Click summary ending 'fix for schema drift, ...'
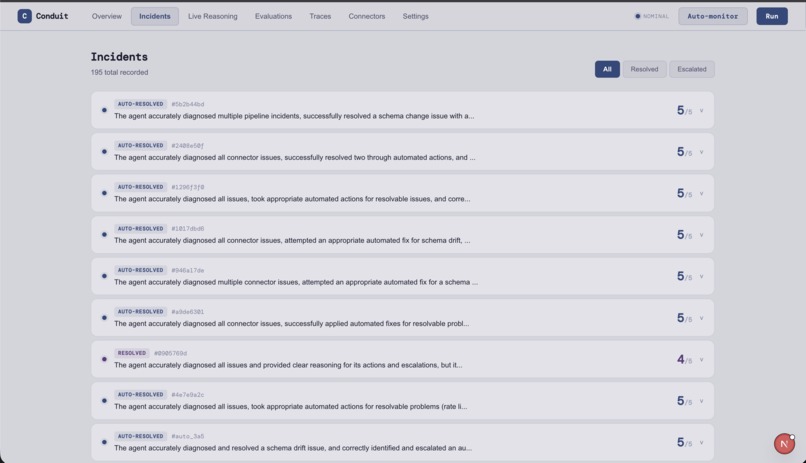The image size is (806, 463). coord(292,240)
